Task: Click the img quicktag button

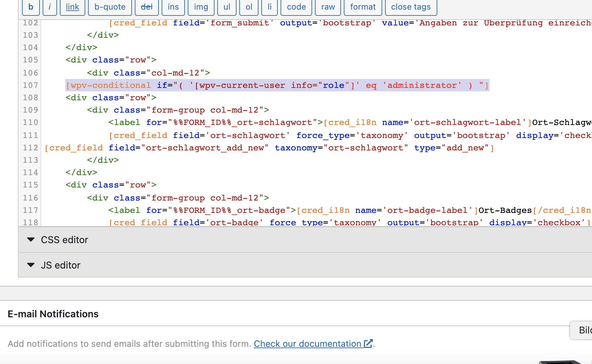Action: (201, 7)
